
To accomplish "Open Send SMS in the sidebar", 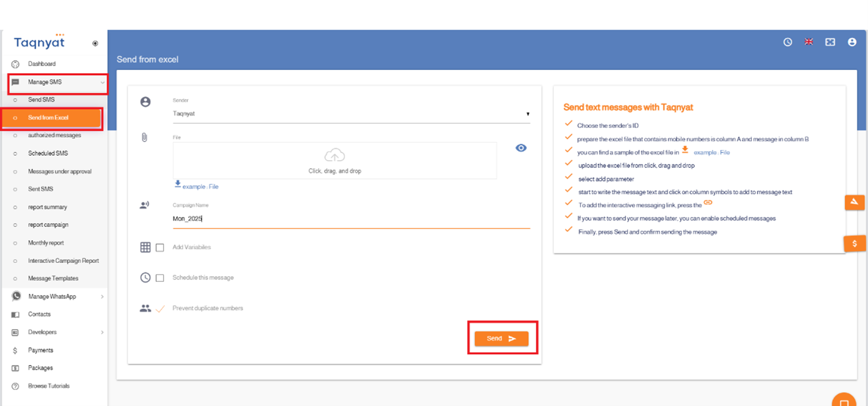I will coord(41,100).
